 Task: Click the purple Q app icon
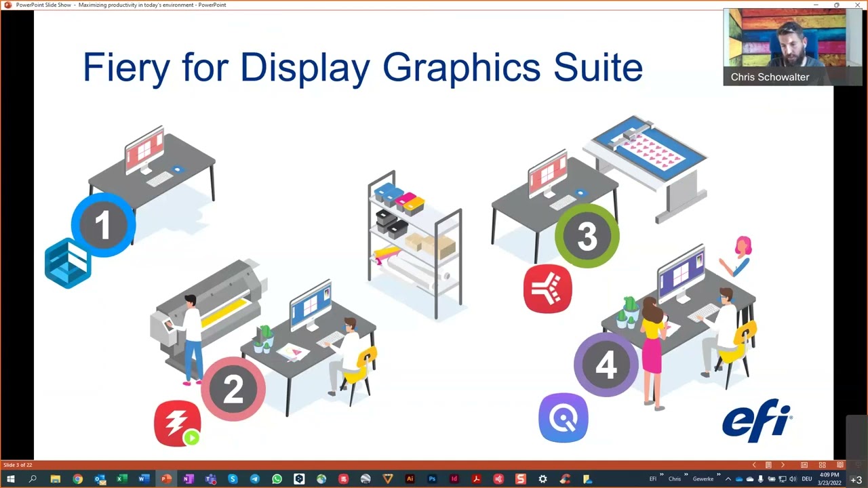pyautogui.click(x=564, y=418)
